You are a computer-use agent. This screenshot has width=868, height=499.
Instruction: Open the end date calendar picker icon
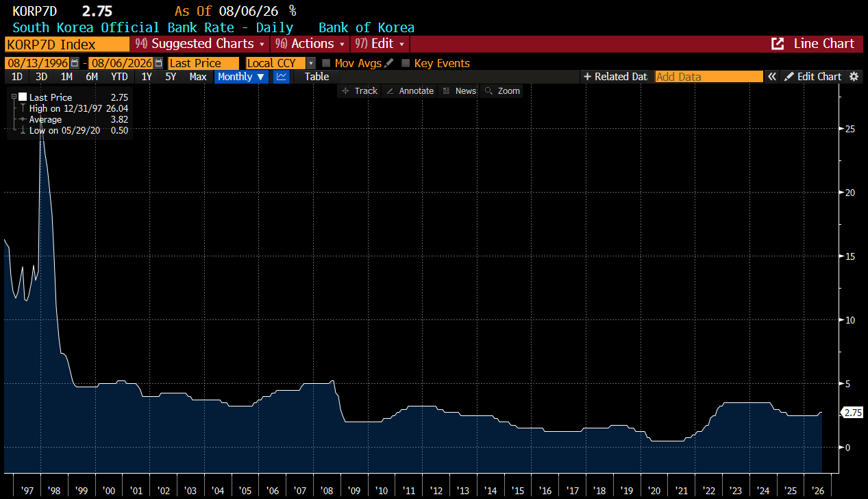coord(159,63)
